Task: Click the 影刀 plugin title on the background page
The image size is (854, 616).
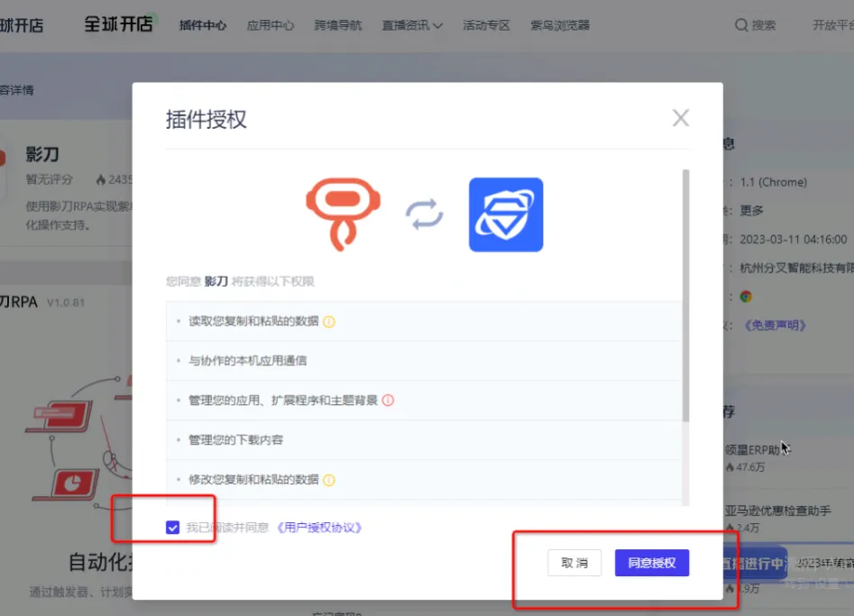Action: pyautogui.click(x=42, y=154)
